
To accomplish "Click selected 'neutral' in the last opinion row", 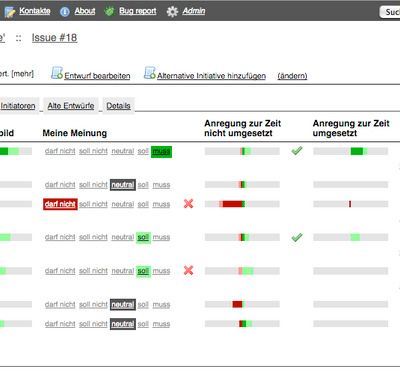I will [x=123, y=324].
